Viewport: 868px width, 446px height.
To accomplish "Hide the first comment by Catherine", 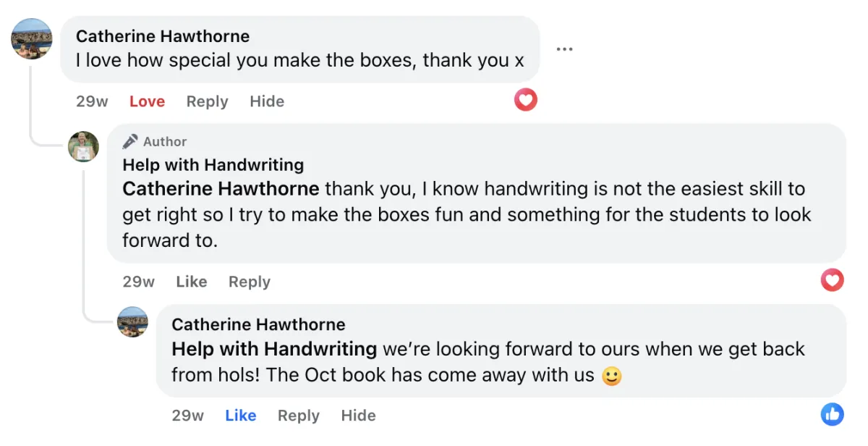I will [x=267, y=101].
